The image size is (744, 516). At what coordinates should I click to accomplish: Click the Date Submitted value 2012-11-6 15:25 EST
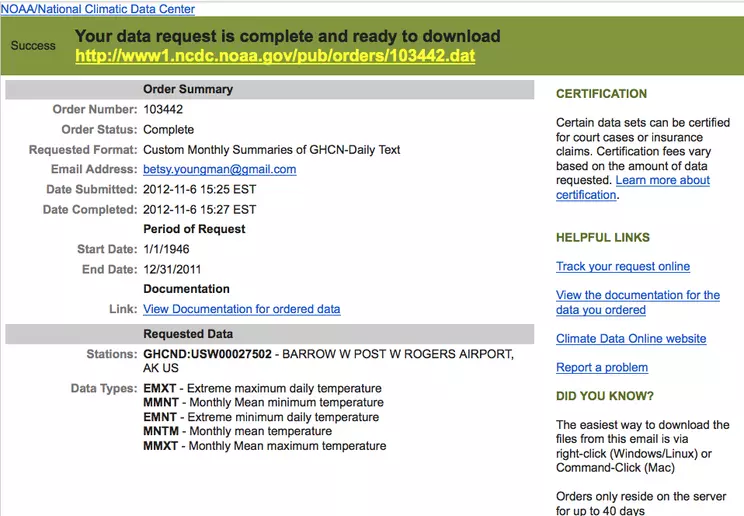click(x=199, y=189)
